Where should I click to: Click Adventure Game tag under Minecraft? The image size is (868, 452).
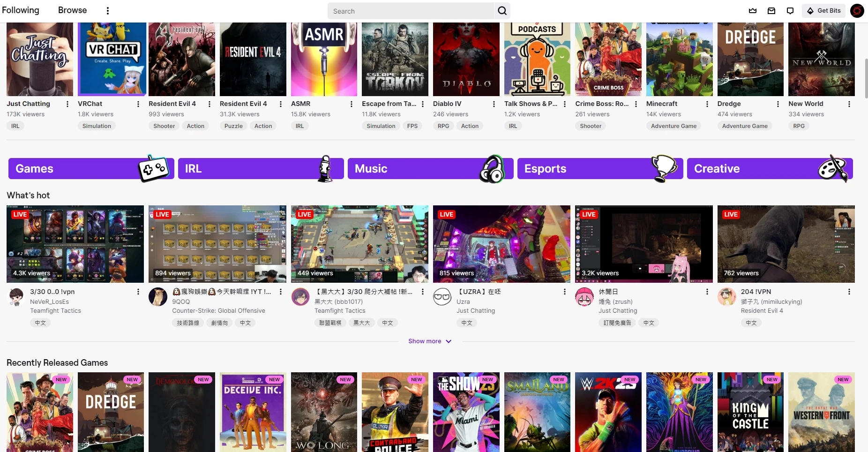(673, 126)
